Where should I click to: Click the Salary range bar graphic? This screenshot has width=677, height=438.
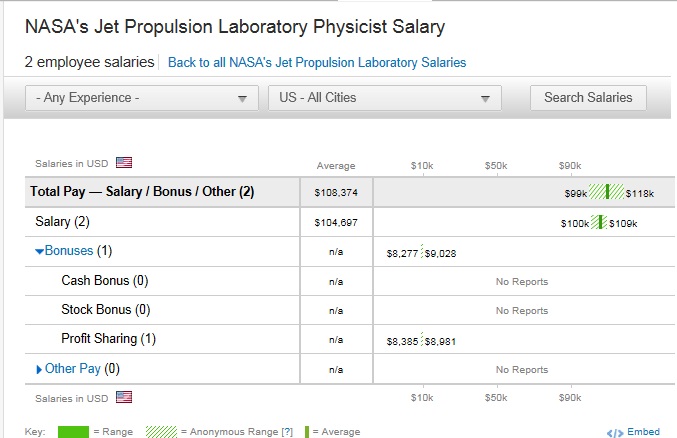pos(599,222)
